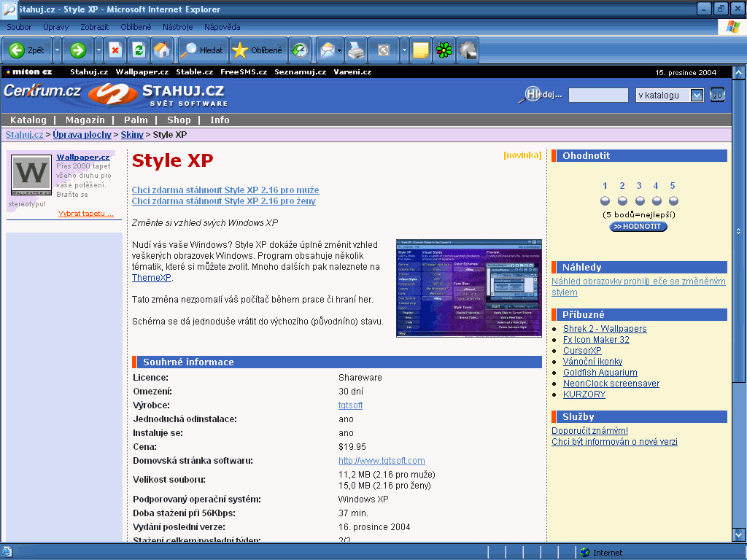Open Úprava plochy breadcrumb link

(82, 135)
